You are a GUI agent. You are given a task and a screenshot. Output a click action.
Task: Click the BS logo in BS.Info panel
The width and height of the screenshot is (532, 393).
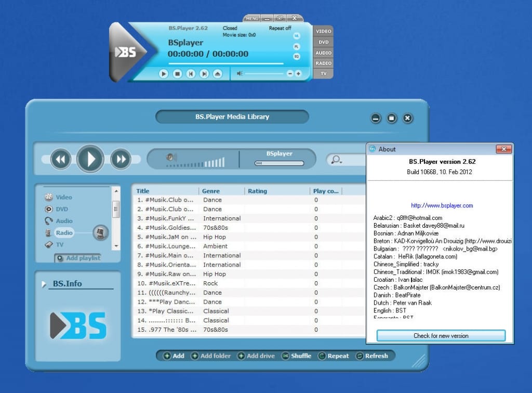(78, 326)
